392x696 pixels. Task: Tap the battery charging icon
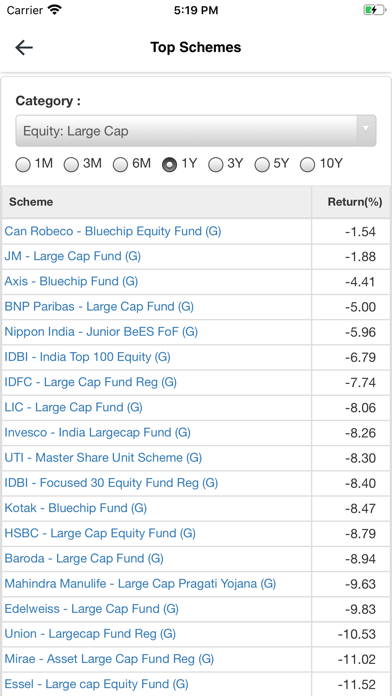(x=375, y=10)
